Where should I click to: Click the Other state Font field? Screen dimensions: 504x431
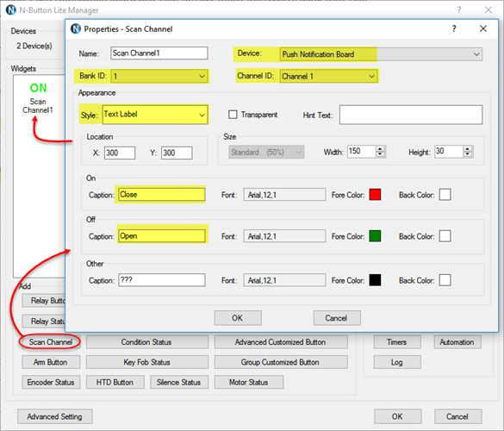coord(284,280)
